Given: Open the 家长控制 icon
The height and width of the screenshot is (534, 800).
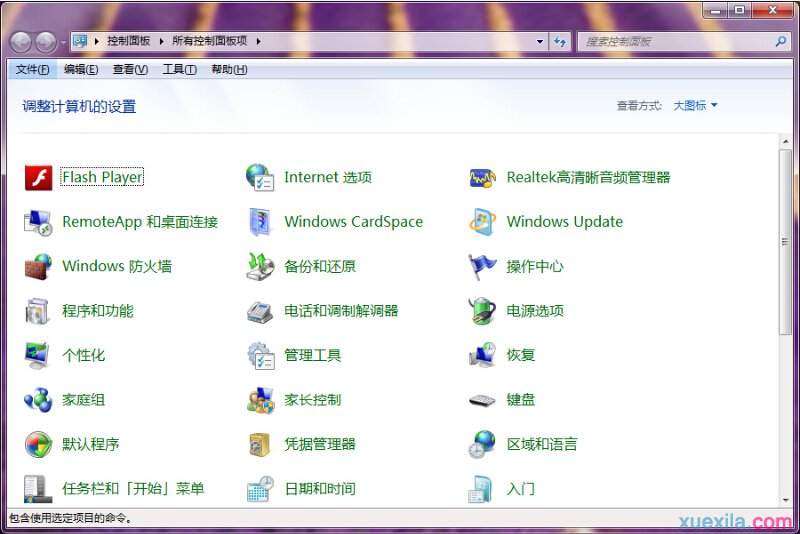Looking at the screenshot, I should click(261, 400).
